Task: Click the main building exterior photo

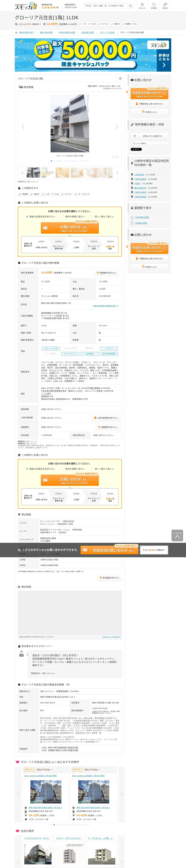Action: (x=70, y=123)
